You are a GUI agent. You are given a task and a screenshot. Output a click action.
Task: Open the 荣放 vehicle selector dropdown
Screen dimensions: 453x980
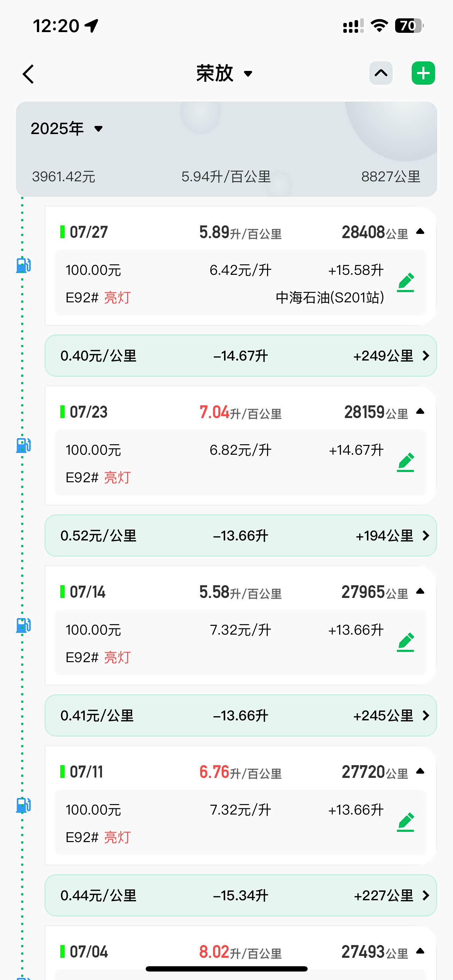[224, 73]
